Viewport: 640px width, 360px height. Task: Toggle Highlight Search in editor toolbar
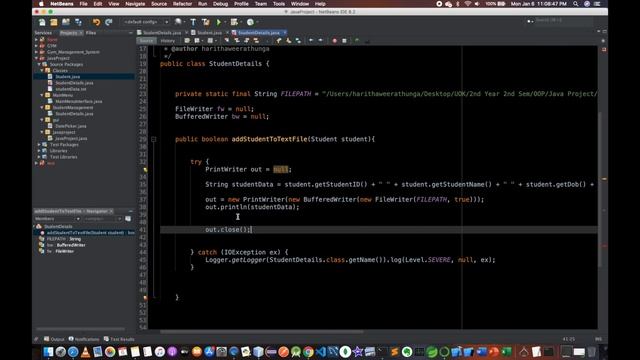tap(256, 40)
